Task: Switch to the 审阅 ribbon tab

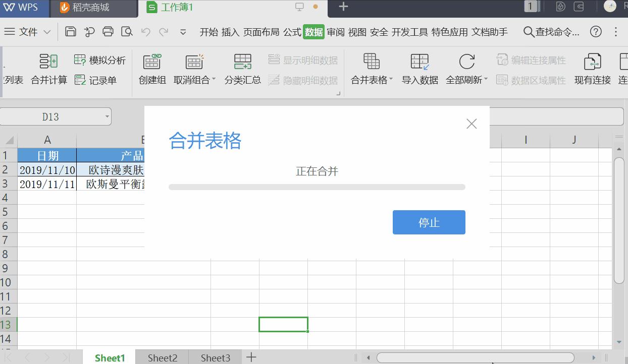Action: pos(335,31)
